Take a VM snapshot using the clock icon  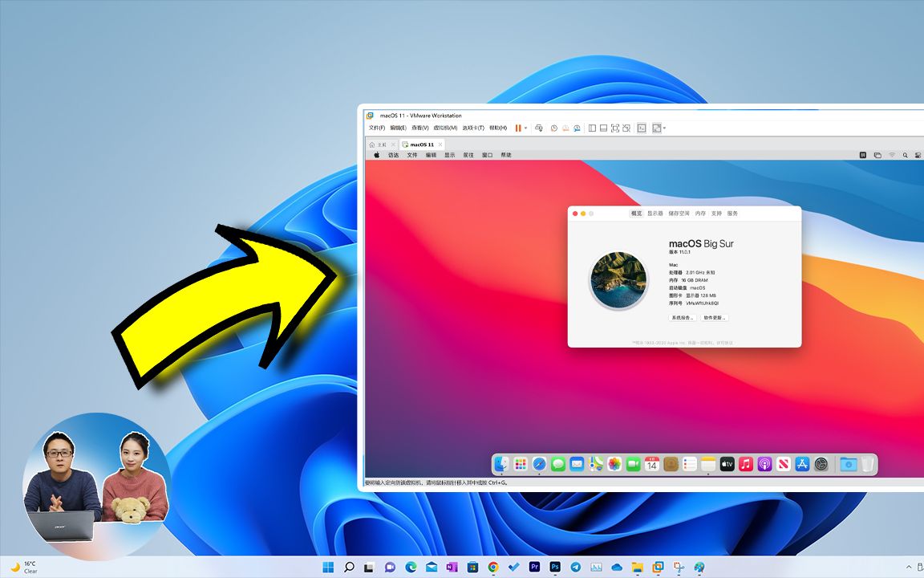tap(554, 128)
